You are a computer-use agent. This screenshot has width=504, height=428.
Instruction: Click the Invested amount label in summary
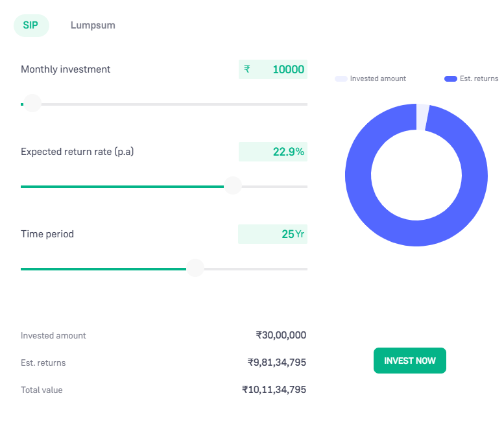[x=53, y=335]
